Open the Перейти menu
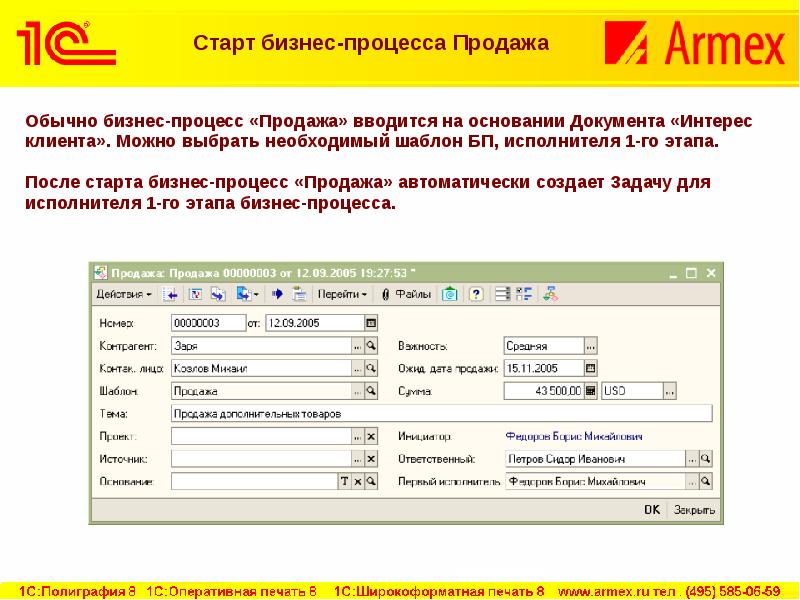The height and width of the screenshot is (600, 800). (x=343, y=295)
